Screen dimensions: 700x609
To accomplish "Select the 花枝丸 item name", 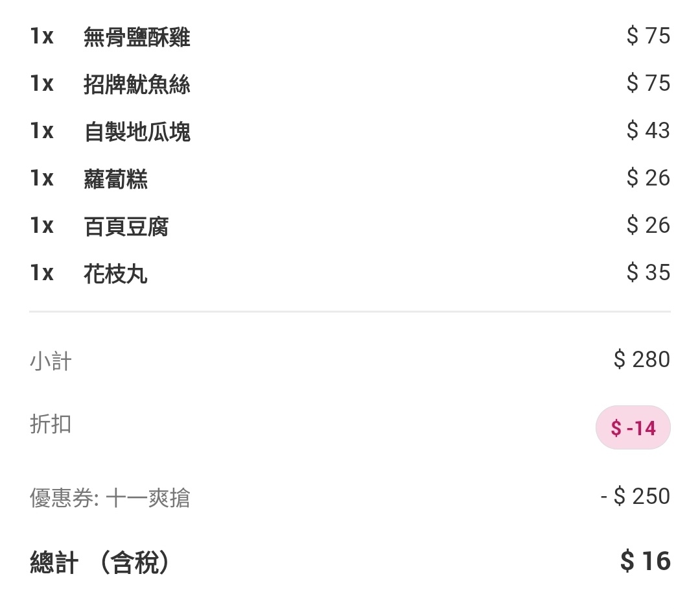I will point(115,274).
